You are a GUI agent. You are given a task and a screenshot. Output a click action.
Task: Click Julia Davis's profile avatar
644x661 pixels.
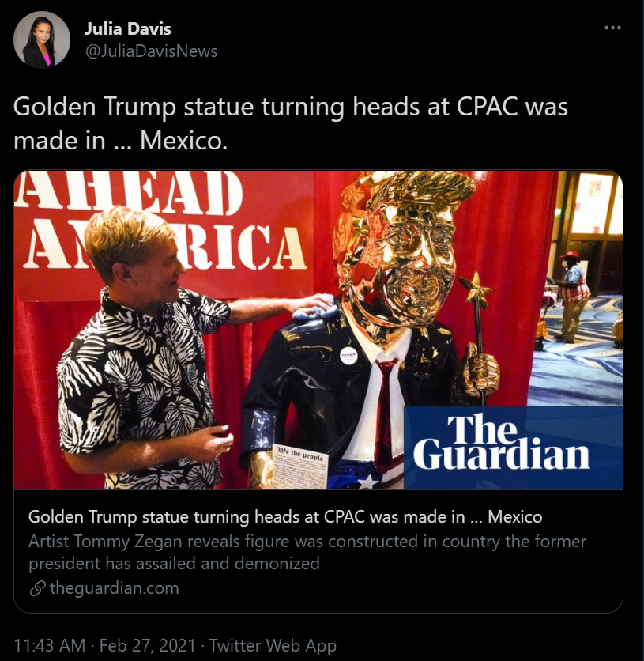click(42, 40)
